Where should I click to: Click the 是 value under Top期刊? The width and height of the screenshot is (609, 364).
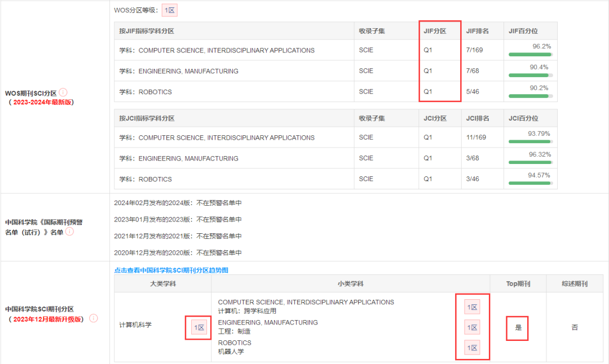(x=518, y=327)
